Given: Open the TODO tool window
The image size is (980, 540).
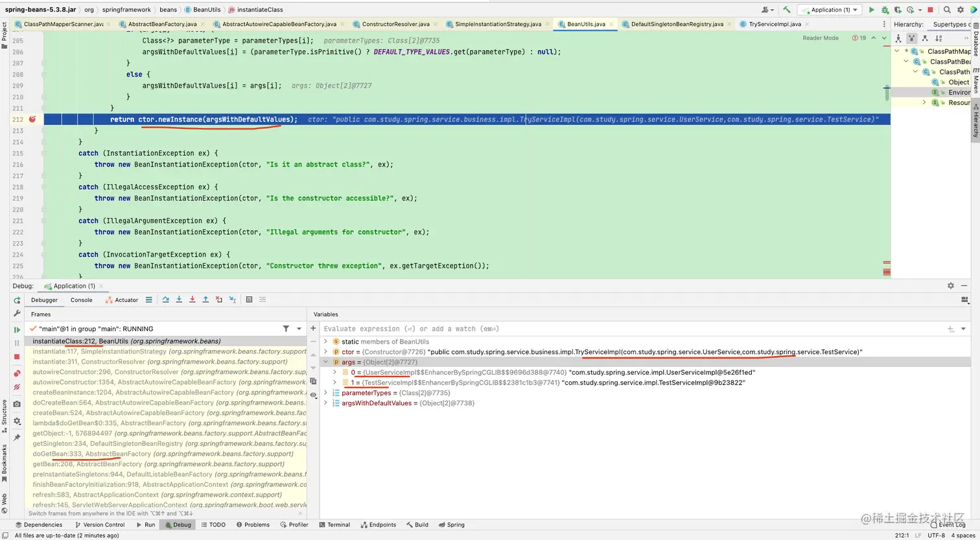Looking at the screenshot, I should tap(213, 524).
